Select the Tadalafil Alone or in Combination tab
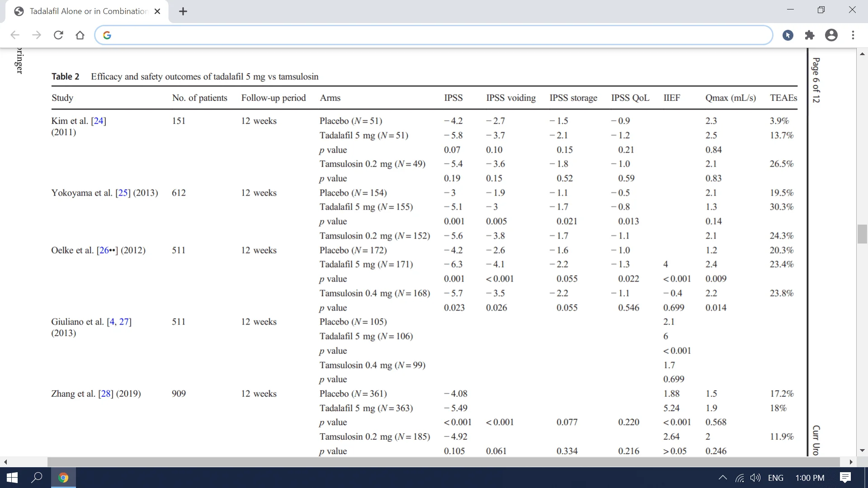Image resolution: width=868 pixels, height=488 pixels. 87,11
